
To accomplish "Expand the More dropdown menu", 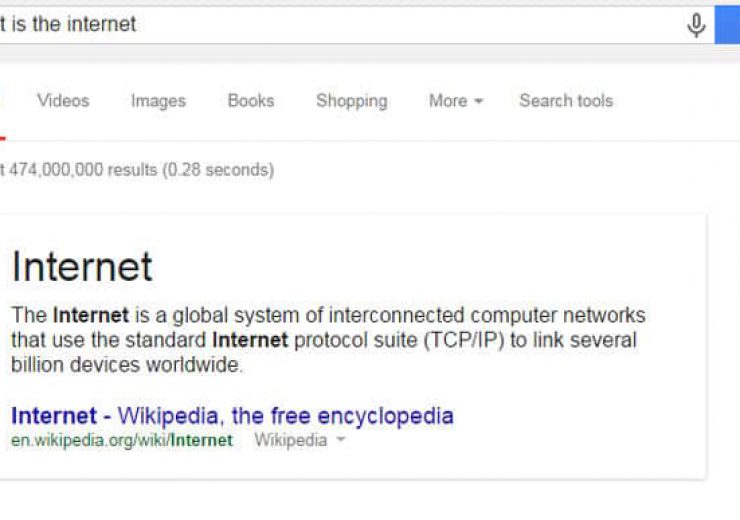I will coord(455,100).
